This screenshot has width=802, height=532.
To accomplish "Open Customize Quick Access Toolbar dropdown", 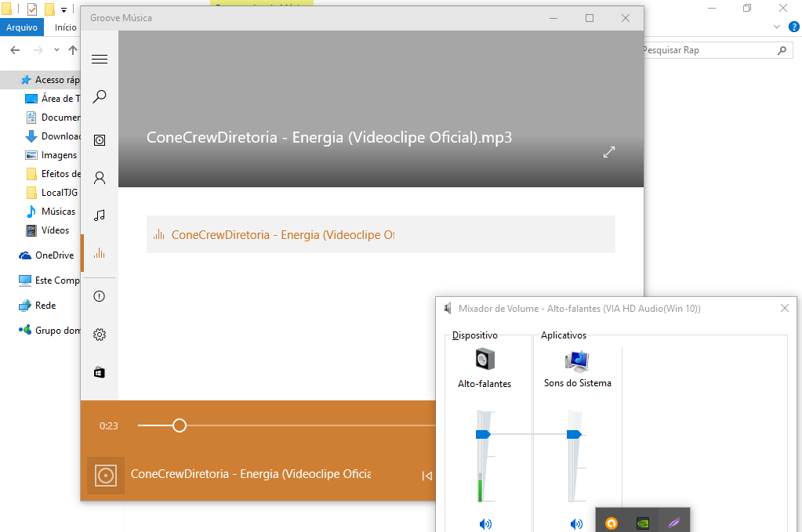I will point(64,9).
